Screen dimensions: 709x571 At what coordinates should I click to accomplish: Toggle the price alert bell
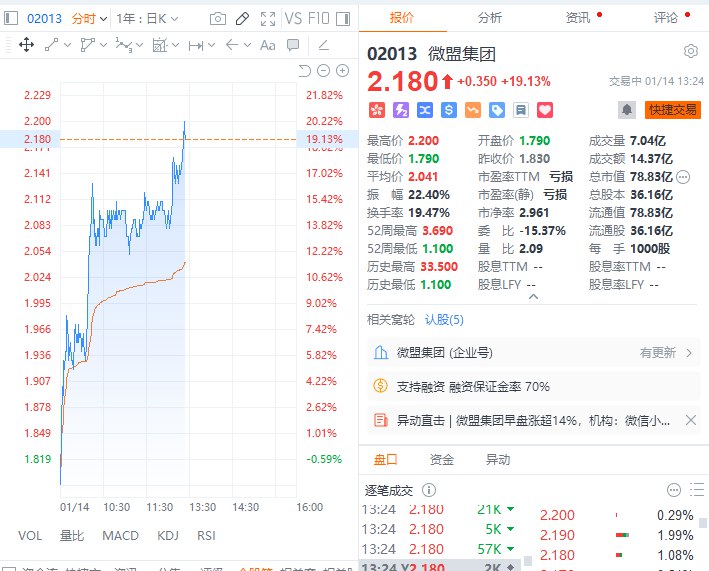[627, 110]
